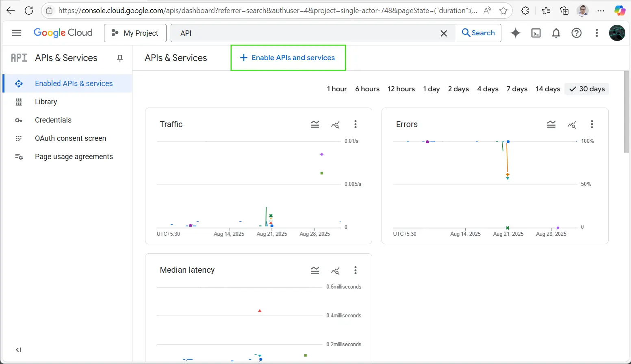Open the help question mark menu
631x364 pixels.
tap(576, 33)
